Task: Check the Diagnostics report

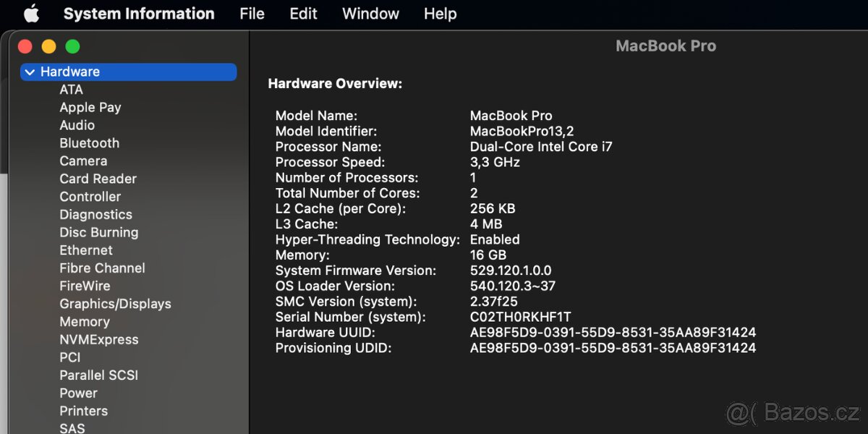Action: (95, 214)
